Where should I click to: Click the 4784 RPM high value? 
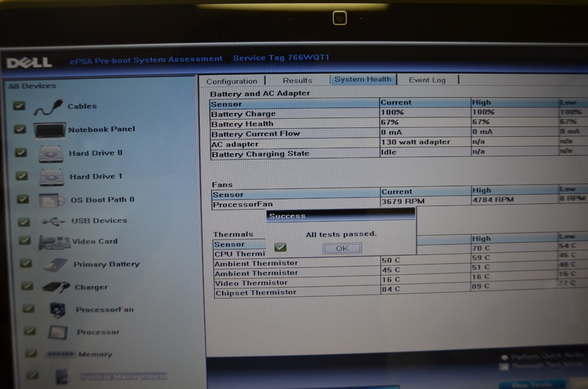click(493, 200)
